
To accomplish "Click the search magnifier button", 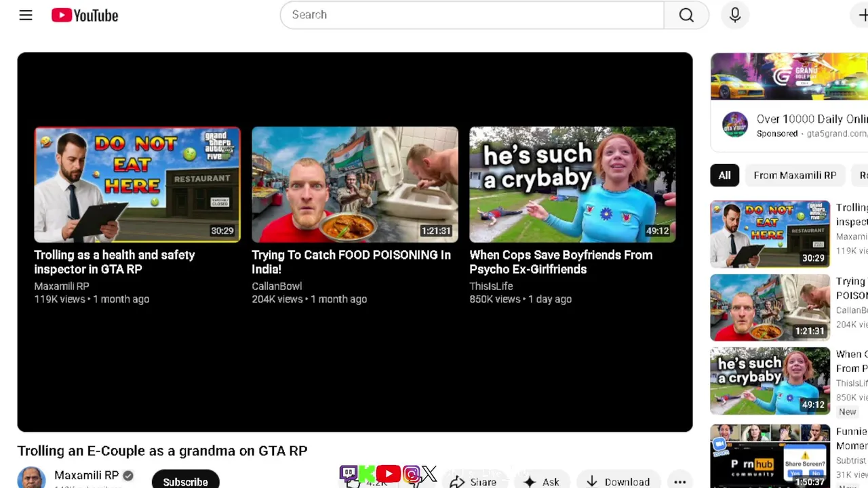I will (686, 15).
